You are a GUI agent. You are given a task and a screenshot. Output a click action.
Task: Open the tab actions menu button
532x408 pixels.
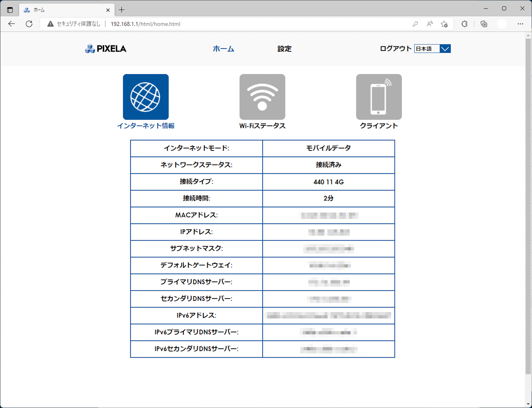[x=10, y=10]
